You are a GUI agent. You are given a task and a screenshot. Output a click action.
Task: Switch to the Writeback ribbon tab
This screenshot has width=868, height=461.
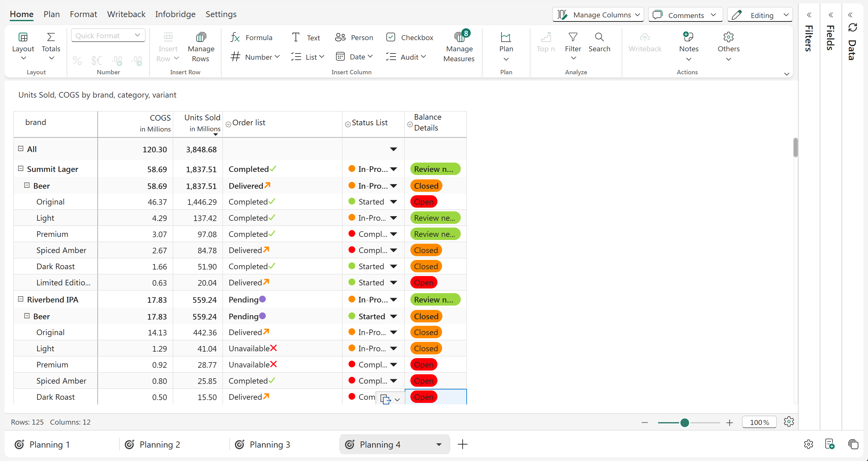(126, 14)
